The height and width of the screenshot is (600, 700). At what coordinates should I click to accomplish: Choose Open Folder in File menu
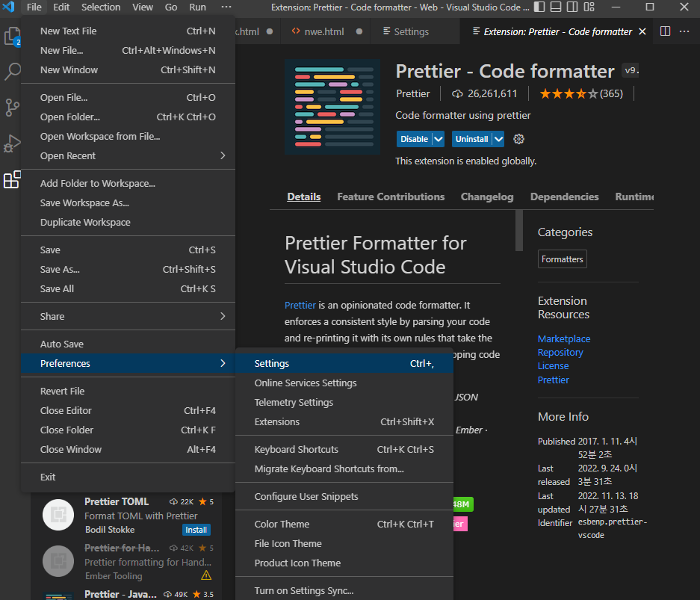click(128, 117)
